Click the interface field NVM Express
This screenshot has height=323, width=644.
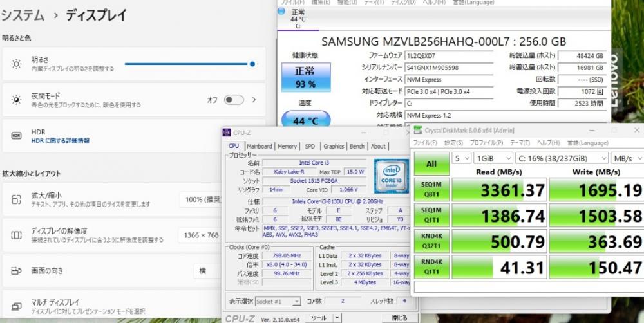(449, 80)
